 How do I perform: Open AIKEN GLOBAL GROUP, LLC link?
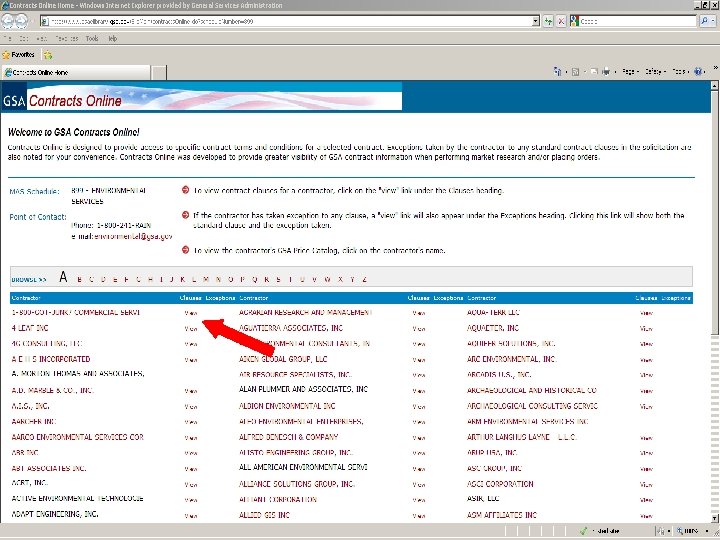tap(283, 359)
